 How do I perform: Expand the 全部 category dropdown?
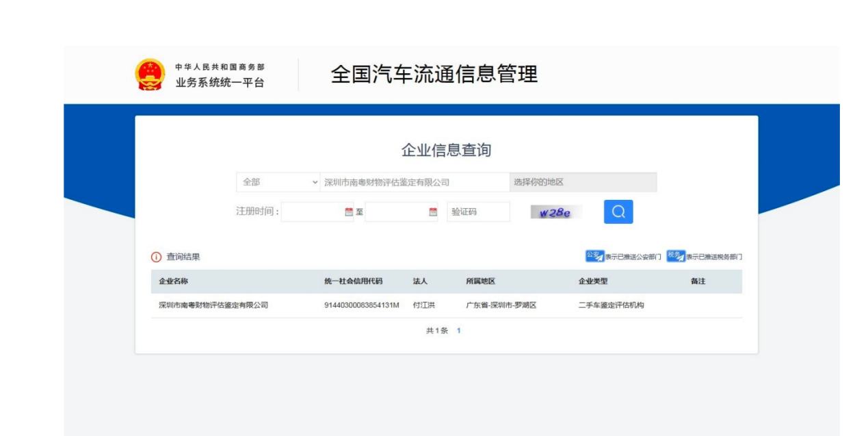278,182
